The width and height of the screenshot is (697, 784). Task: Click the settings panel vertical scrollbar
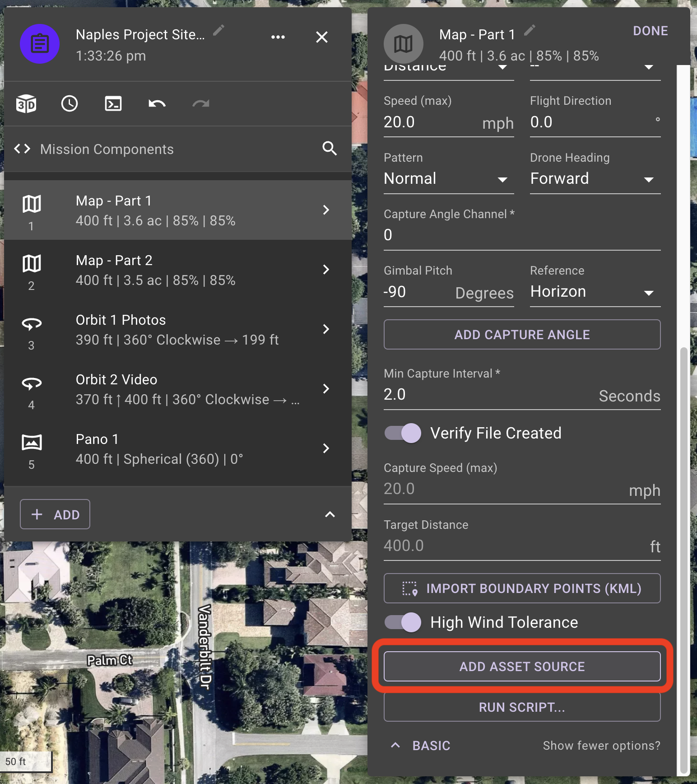(684, 560)
